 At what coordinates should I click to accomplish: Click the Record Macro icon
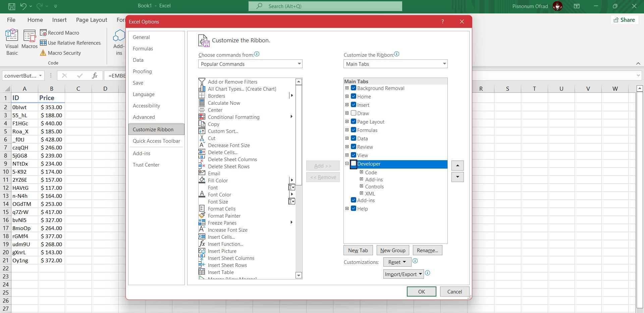tap(43, 33)
